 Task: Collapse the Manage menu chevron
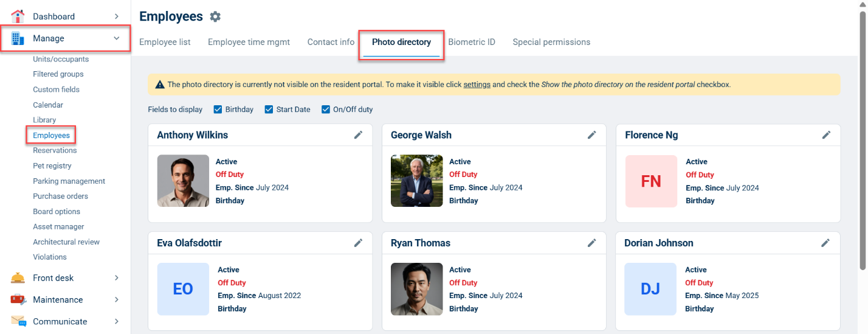117,38
